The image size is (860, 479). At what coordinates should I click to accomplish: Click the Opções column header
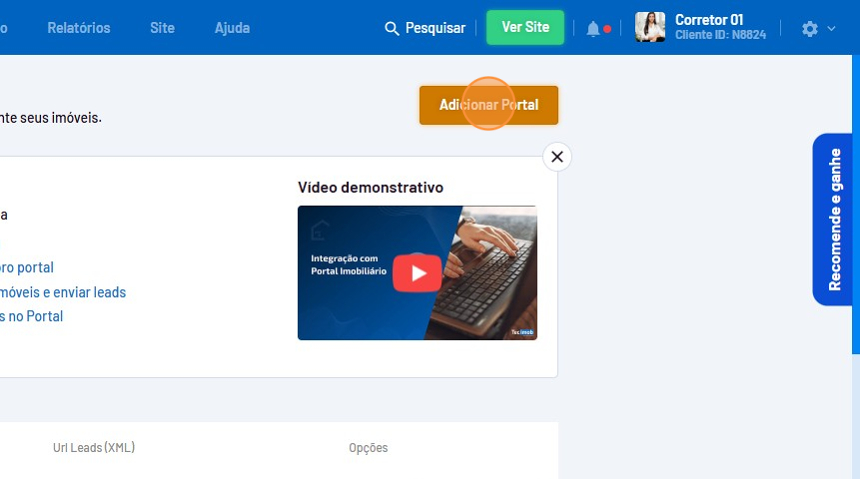368,448
